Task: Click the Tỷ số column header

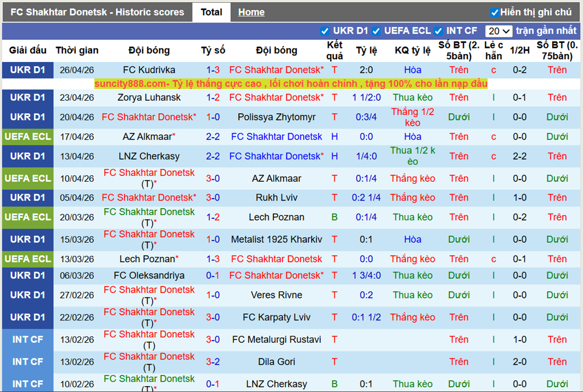Action: 212,50
